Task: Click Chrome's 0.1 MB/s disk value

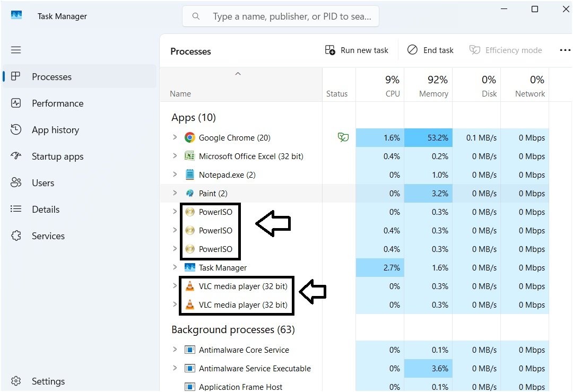Action: coord(481,138)
